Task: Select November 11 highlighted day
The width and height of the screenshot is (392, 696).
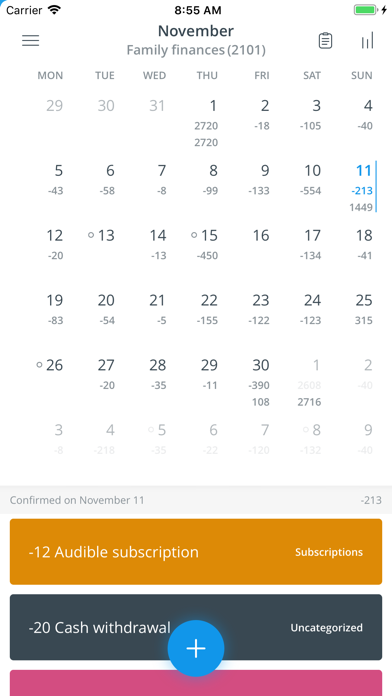Action: pyautogui.click(x=363, y=186)
